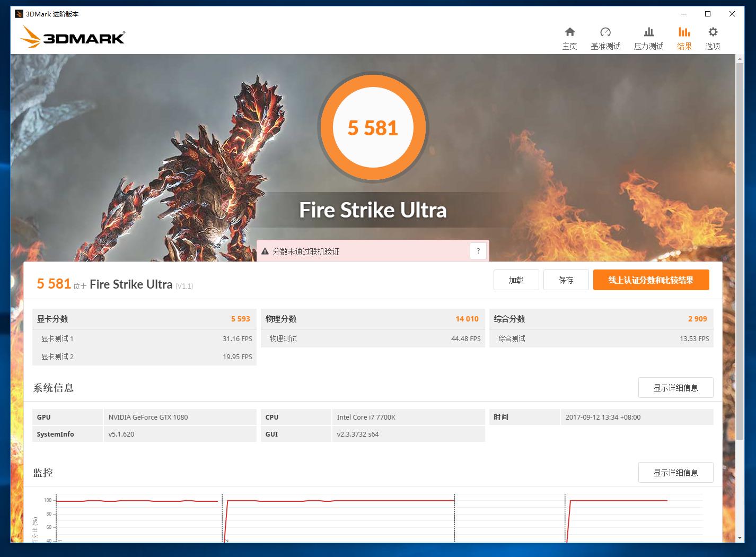
Task: Click the SystemInfo version v5.1.620
Action: tap(121, 434)
